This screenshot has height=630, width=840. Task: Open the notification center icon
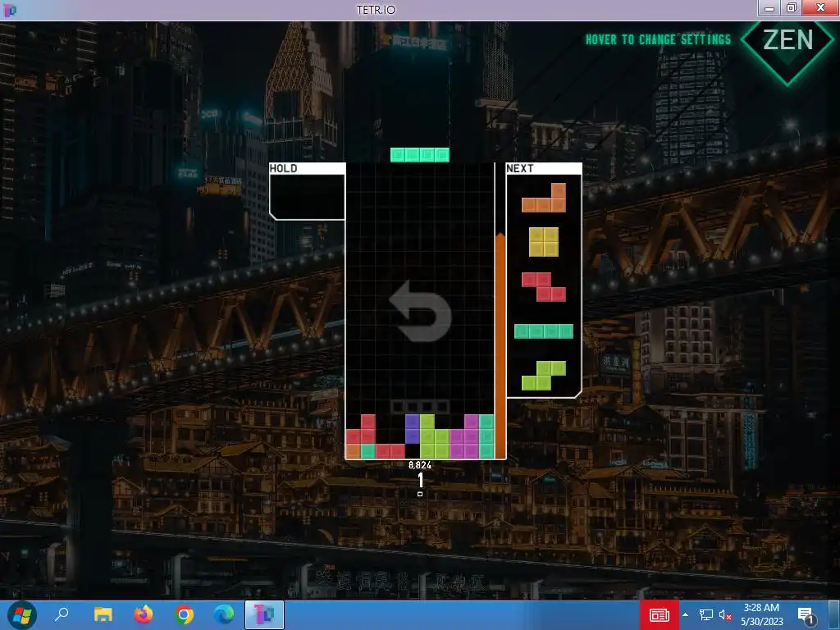point(807,615)
